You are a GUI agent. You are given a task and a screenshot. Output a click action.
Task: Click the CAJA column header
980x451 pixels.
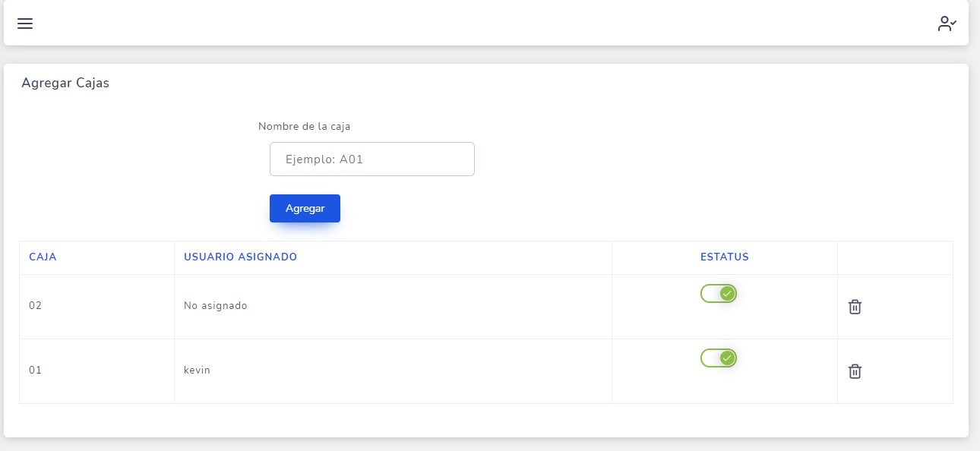pos(43,257)
